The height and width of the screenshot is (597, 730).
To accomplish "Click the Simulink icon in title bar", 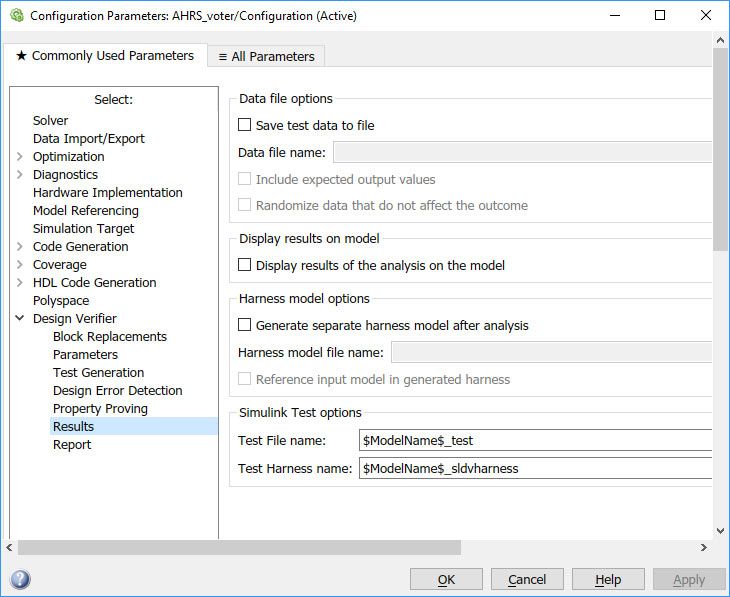I will pos(16,16).
